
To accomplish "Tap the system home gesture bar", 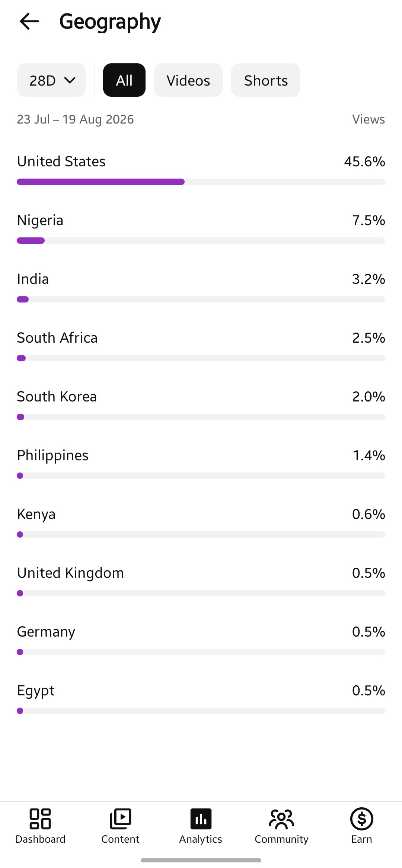I will pos(201,860).
